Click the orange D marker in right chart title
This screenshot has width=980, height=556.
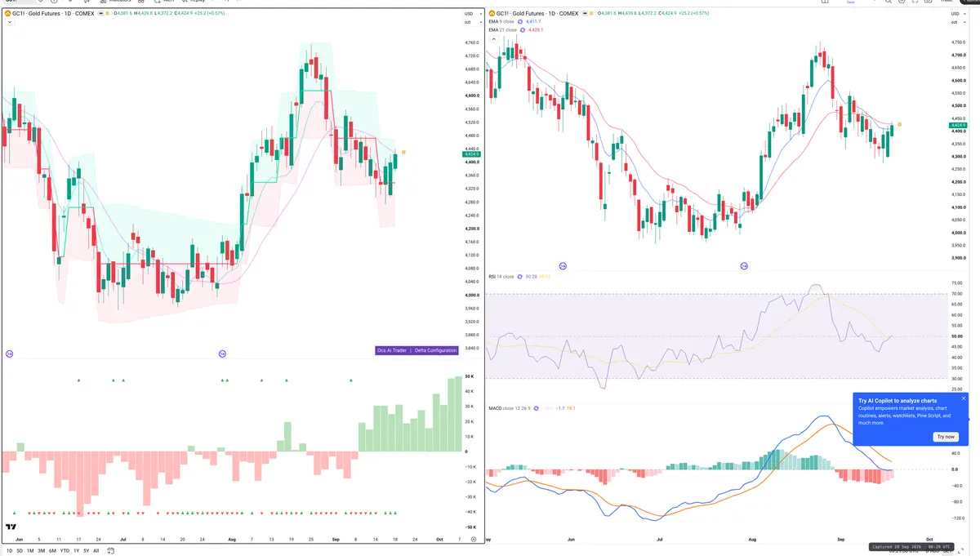(x=591, y=13)
